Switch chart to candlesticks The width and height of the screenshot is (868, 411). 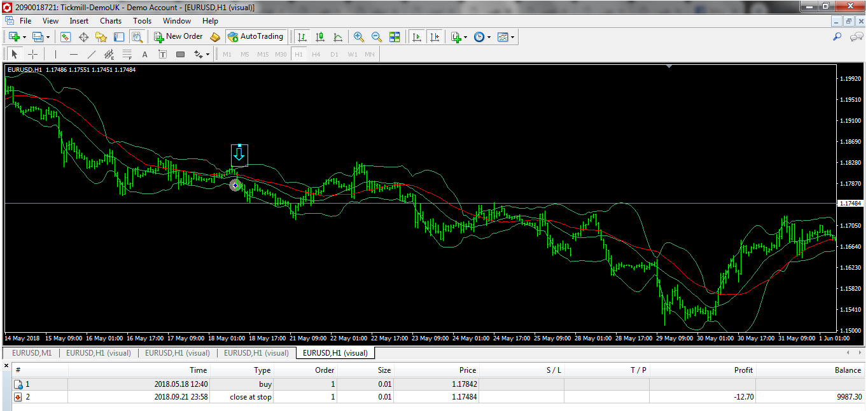click(320, 37)
